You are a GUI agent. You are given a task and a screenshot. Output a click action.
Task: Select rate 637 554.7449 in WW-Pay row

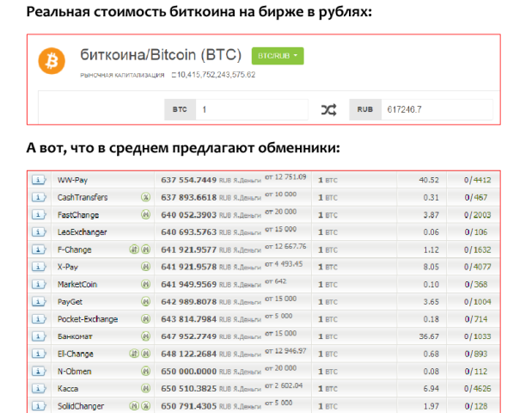[188, 180]
